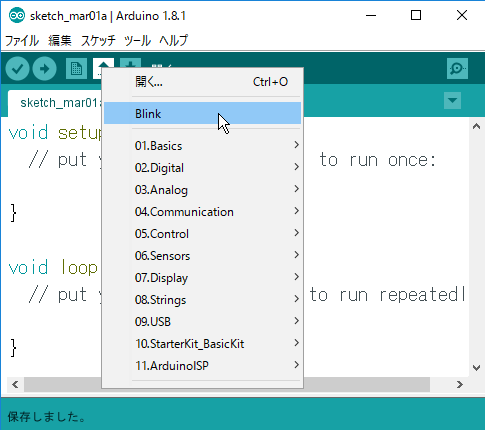Open the ツール menu
This screenshot has width=485, height=430.
pyautogui.click(x=137, y=41)
